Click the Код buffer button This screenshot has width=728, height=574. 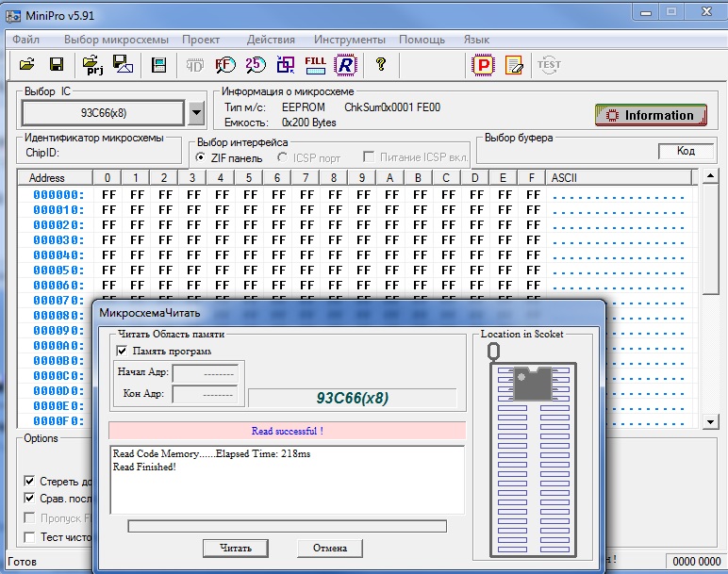pyautogui.click(x=686, y=151)
